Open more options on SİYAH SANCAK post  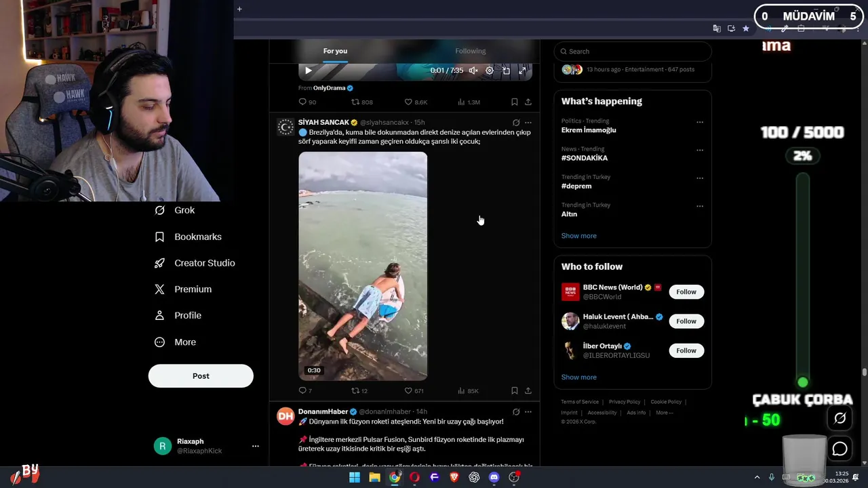(x=528, y=123)
